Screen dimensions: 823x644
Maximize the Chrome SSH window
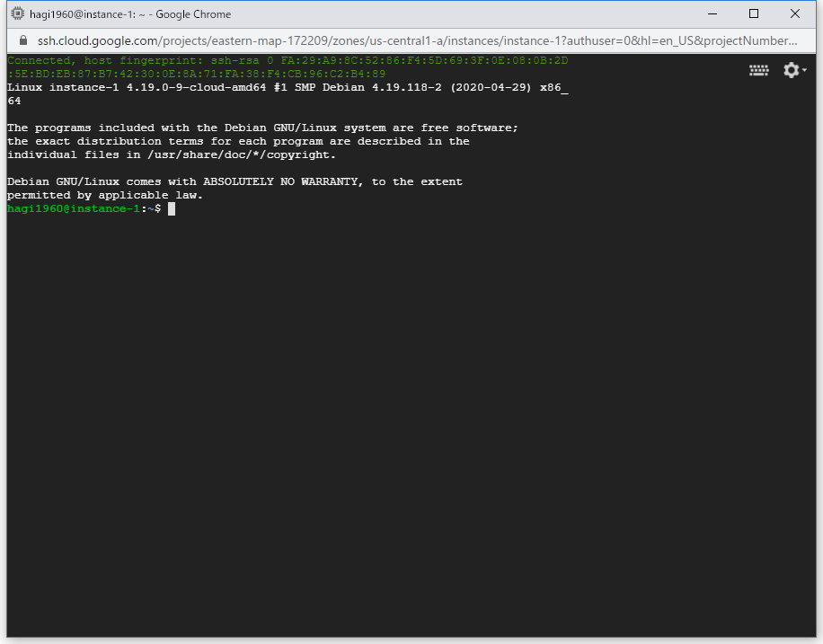(754, 14)
